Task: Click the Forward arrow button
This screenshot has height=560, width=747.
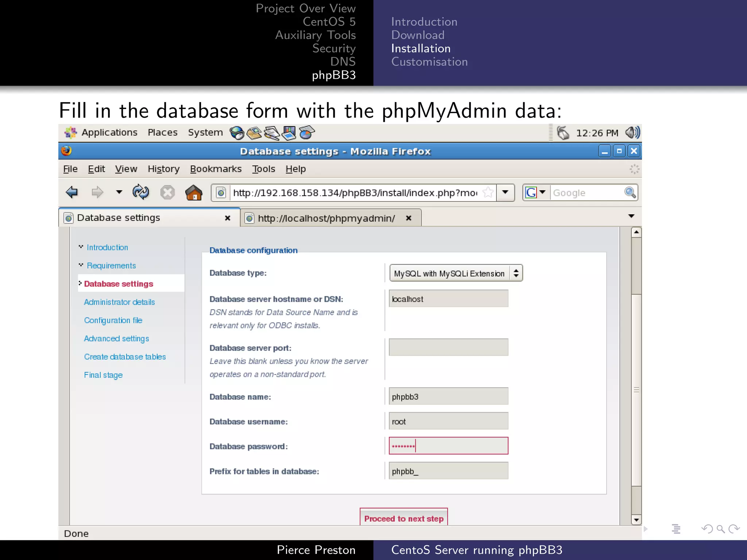Action: click(97, 192)
